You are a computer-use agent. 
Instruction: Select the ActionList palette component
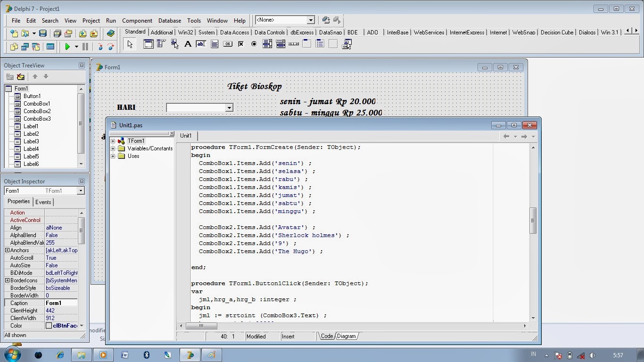tap(347, 44)
